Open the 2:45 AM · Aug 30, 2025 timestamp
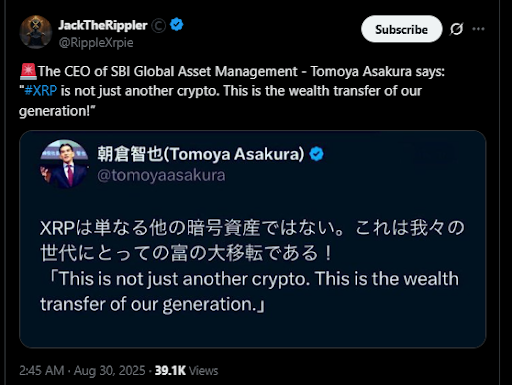The height and width of the screenshot is (385, 512). click(x=82, y=371)
